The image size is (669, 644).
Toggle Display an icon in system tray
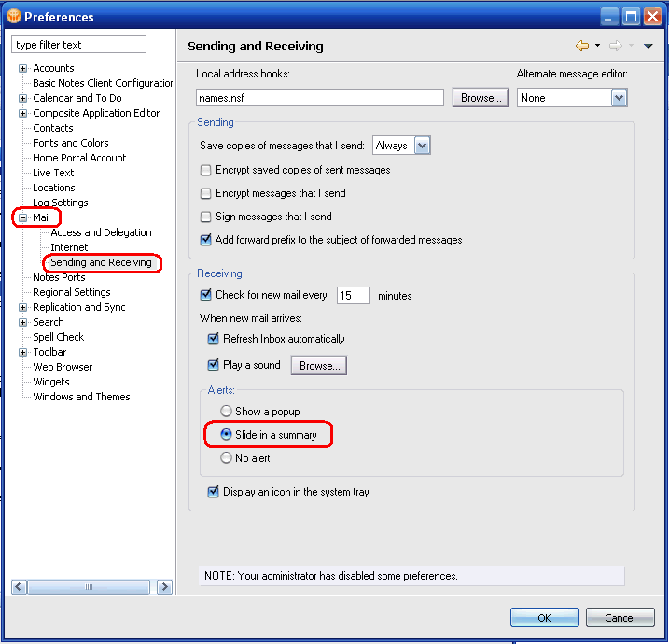[x=213, y=492]
